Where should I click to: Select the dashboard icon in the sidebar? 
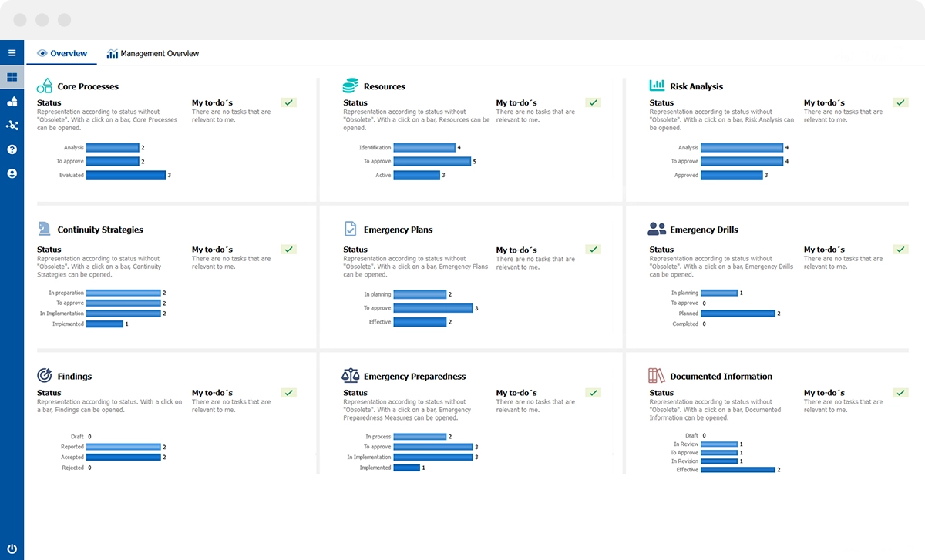tap(11, 76)
